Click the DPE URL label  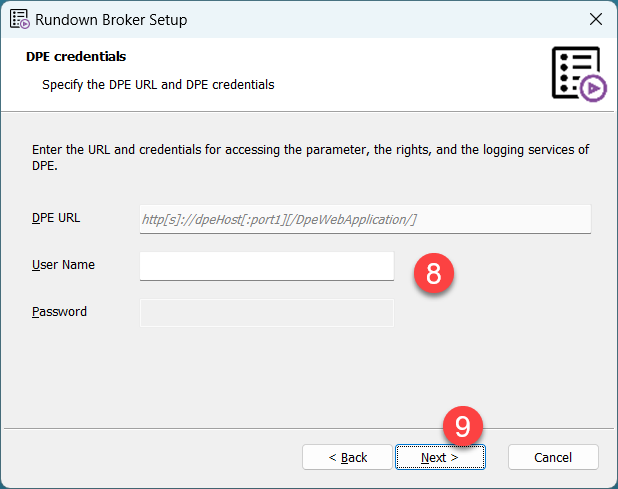pos(56,218)
